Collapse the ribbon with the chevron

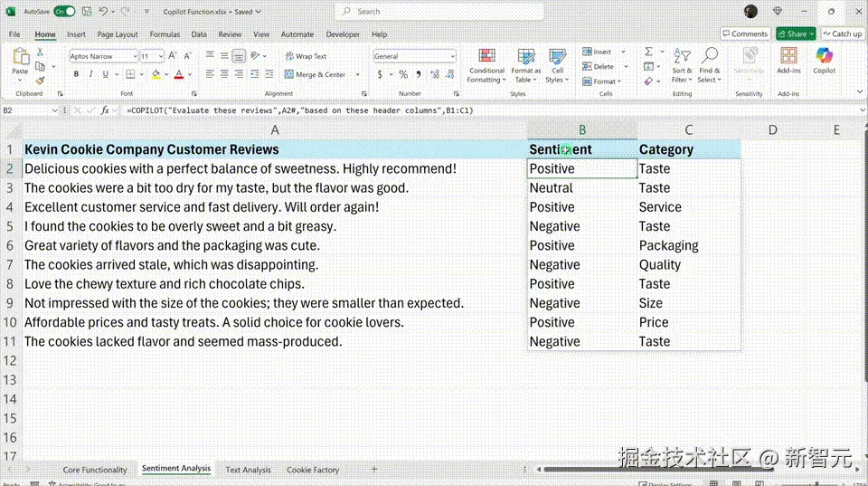860,92
